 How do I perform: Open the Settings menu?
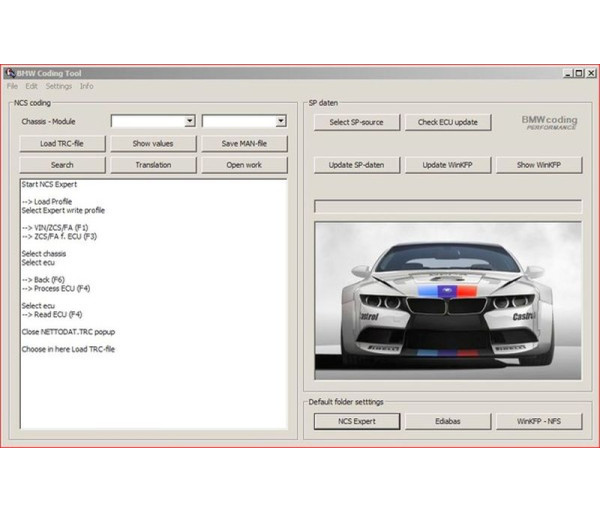coord(58,86)
